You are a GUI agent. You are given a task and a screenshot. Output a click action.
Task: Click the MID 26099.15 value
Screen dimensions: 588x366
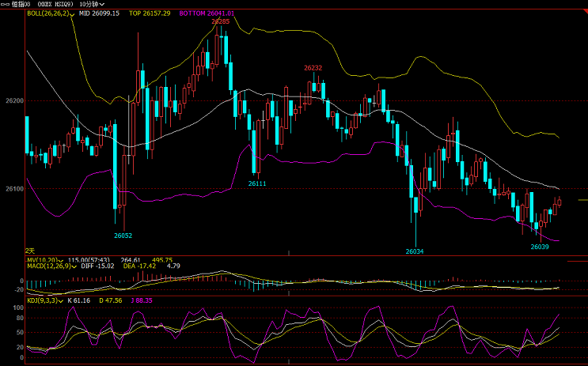(100, 13)
